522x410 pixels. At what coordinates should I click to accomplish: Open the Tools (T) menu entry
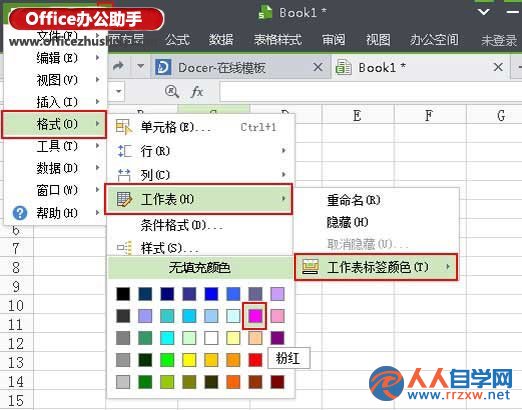click(x=55, y=146)
